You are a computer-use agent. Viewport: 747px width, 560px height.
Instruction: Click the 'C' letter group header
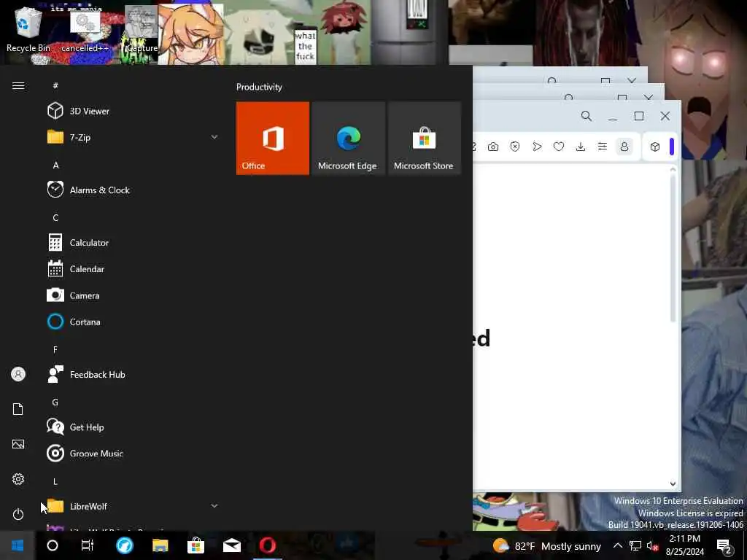coord(55,217)
